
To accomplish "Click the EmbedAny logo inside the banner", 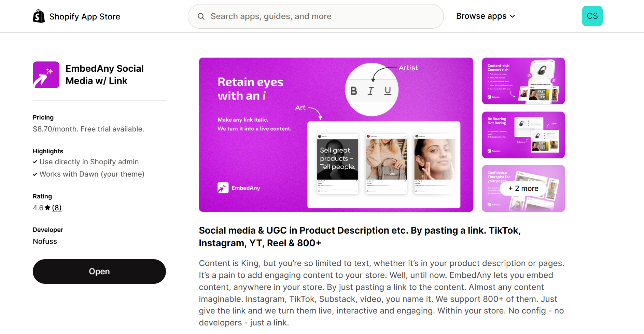I will click(239, 188).
